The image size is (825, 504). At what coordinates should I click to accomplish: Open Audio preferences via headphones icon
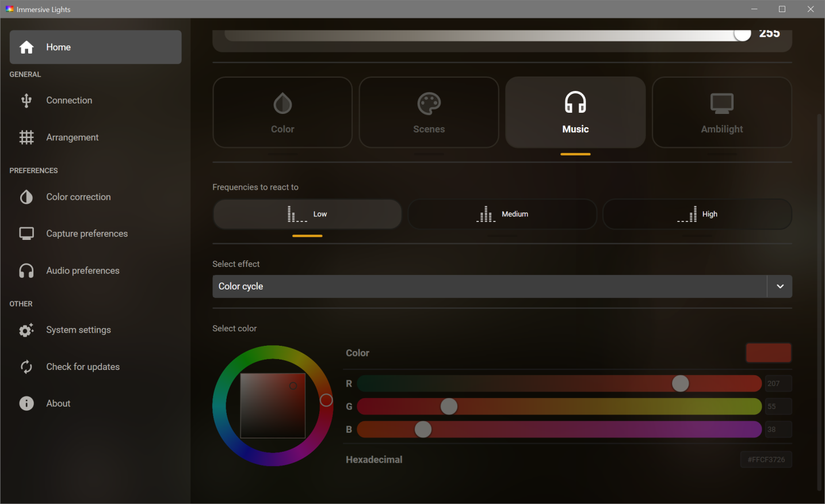coord(26,271)
